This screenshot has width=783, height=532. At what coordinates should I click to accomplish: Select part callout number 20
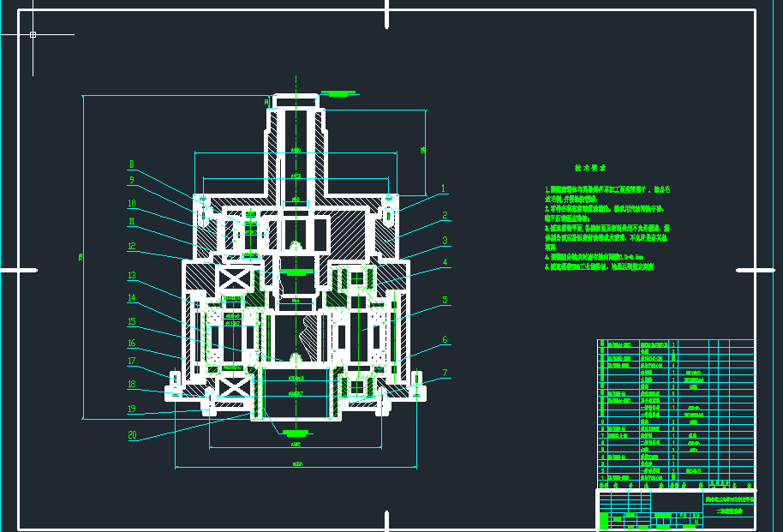132,435
